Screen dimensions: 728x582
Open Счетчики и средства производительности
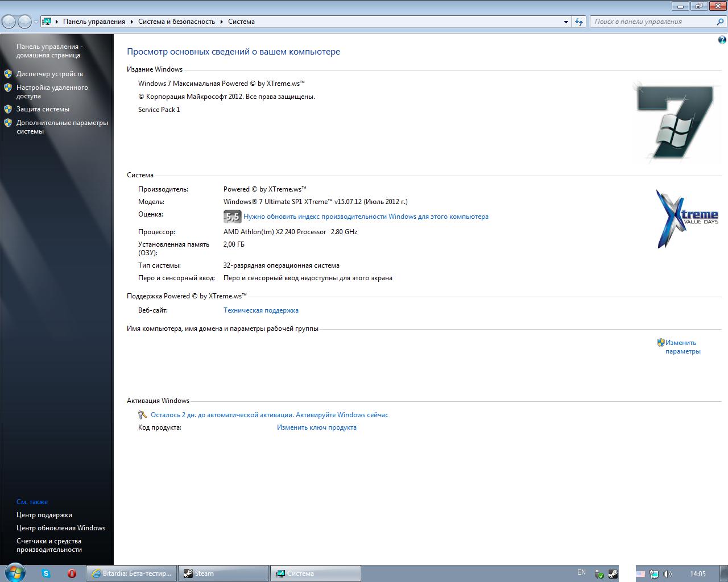[x=49, y=545]
